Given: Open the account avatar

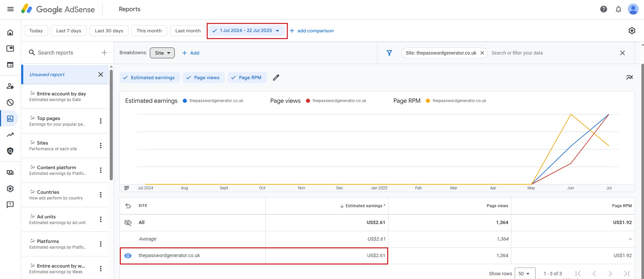Looking at the screenshot, I should [x=633, y=9].
